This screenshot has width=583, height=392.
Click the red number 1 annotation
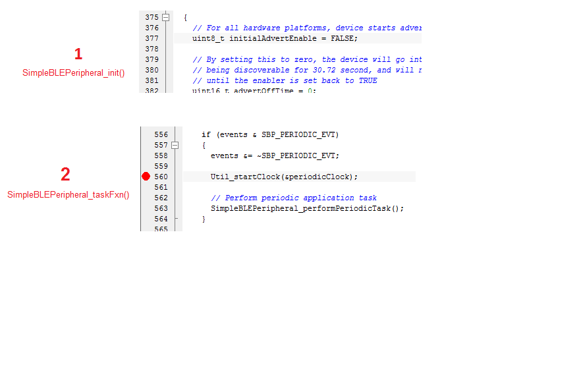coord(78,54)
